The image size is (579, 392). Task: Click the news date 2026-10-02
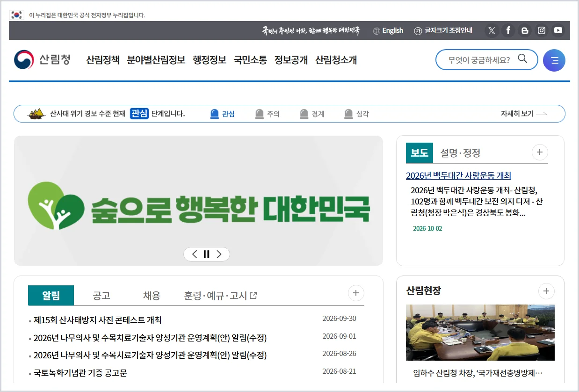[427, 229]
